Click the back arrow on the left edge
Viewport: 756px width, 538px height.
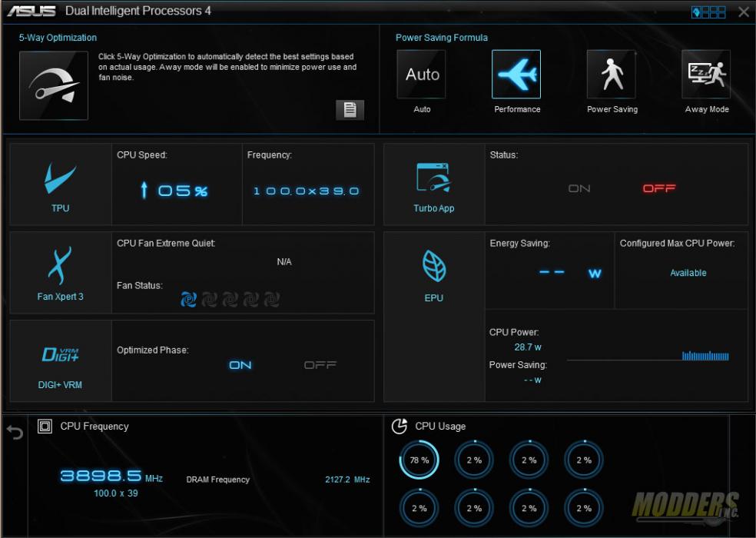14,433
